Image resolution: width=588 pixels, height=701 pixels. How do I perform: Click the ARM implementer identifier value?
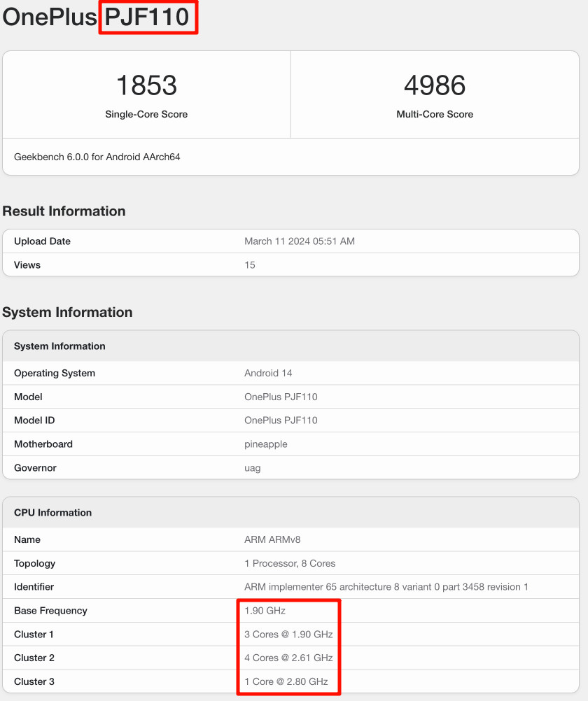(386, 587)
